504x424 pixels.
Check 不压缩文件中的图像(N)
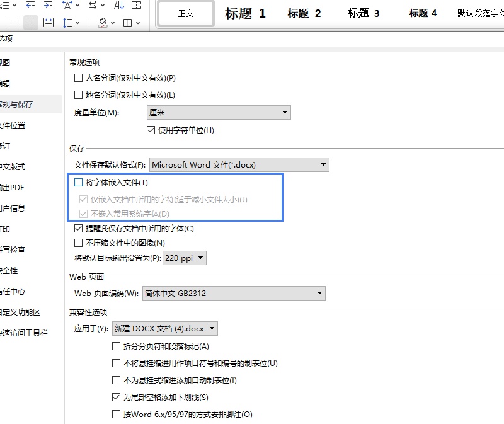pos(78,243)
